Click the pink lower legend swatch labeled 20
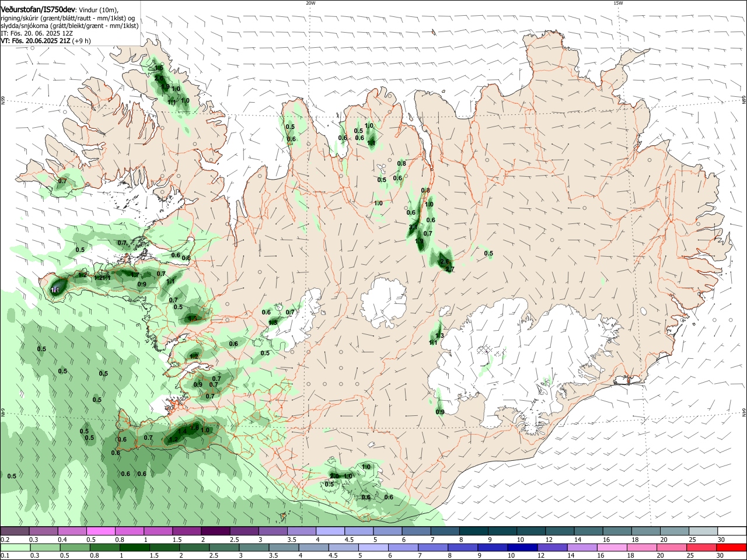747x560 pixels. click(672, 547)
